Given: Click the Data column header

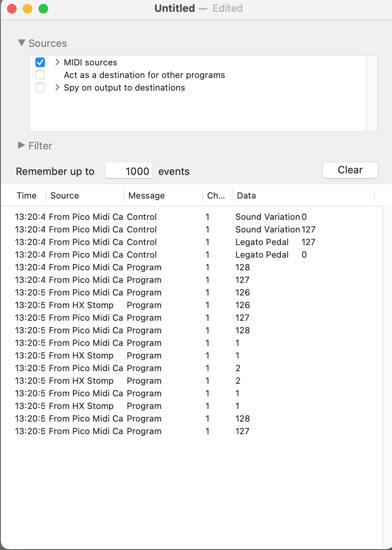Looking at the screenshot, I should pos(246,196).
